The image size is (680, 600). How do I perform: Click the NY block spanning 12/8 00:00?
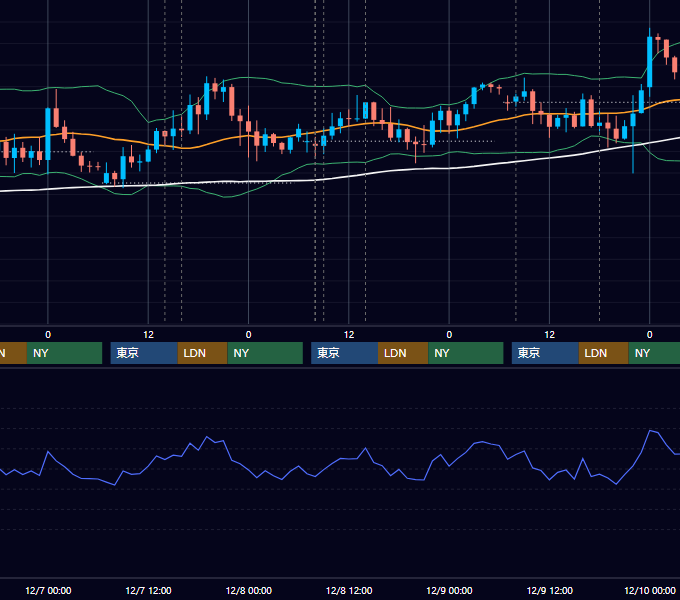pyautogui.click(x=265, y=353)
